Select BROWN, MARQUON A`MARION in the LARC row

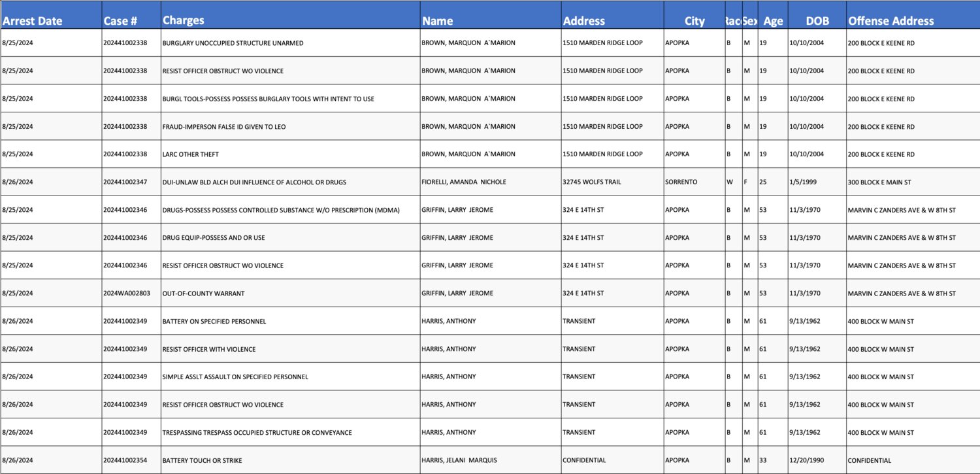coord(491,154)
